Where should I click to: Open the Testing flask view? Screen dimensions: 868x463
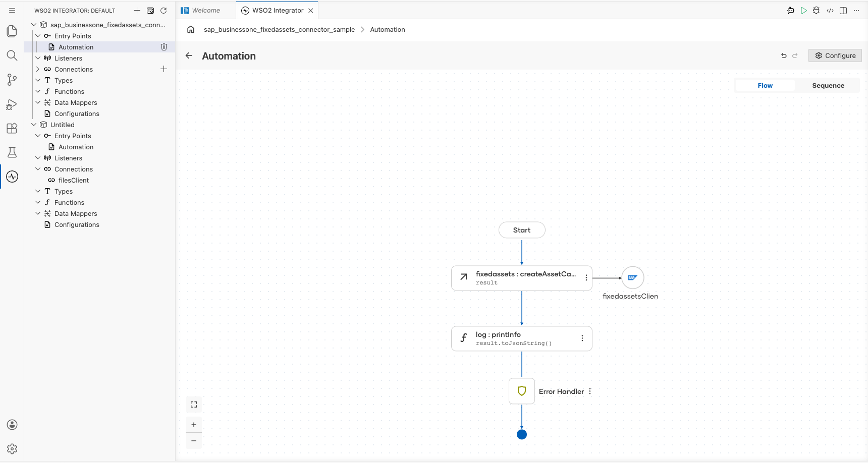(12, 152)
